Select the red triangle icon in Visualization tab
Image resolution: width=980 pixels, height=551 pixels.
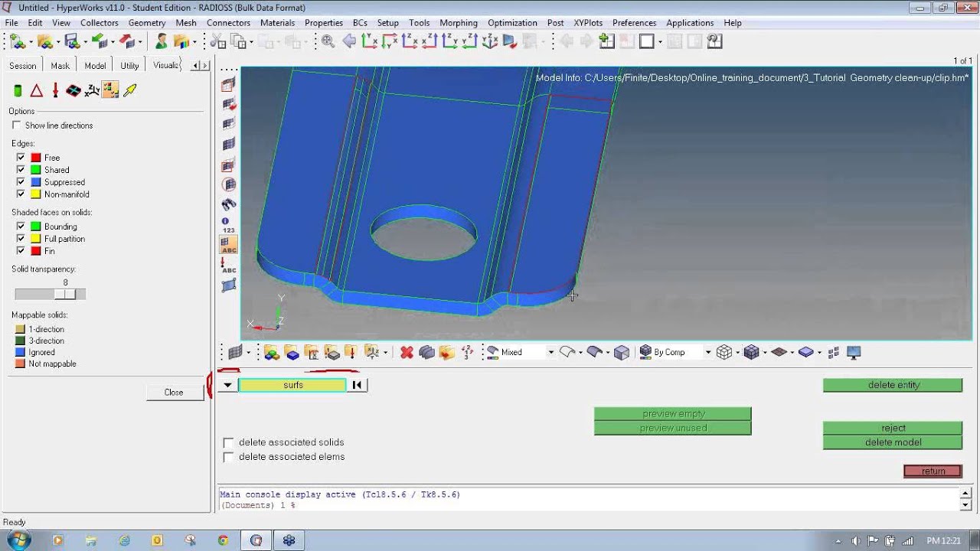click(36, 90)
